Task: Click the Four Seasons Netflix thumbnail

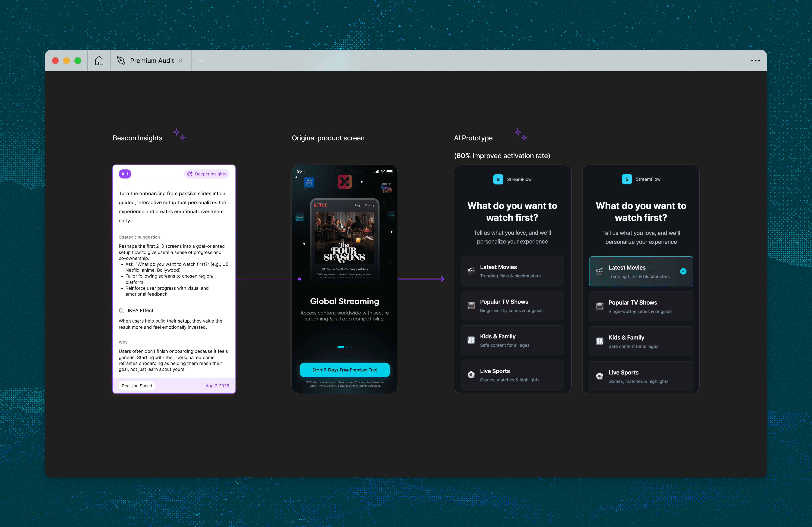Action: (344, 238)
